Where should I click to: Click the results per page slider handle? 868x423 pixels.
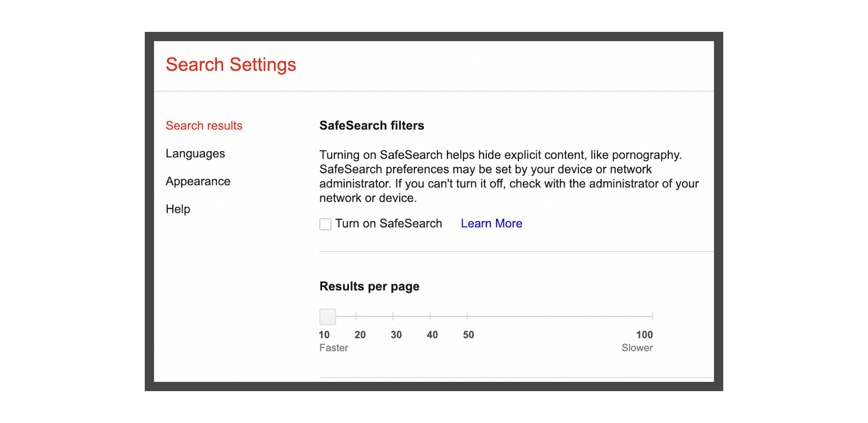pyautogui.click(x=327, y=316)
